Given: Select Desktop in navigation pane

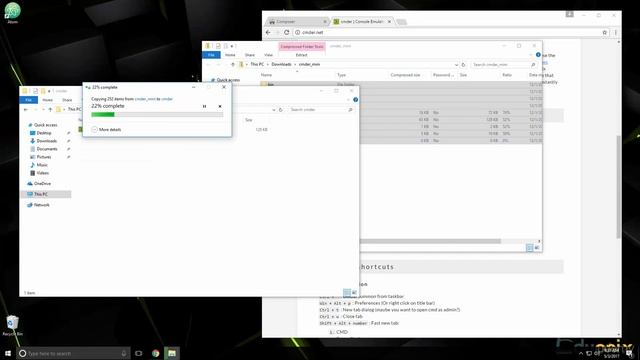Looking at the screenshot, I should point(44,133).
